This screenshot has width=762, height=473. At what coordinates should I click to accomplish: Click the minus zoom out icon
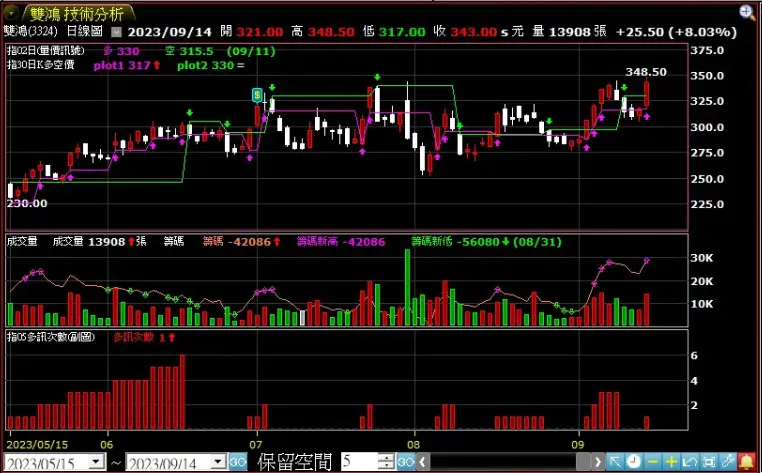tap(652, 461)
